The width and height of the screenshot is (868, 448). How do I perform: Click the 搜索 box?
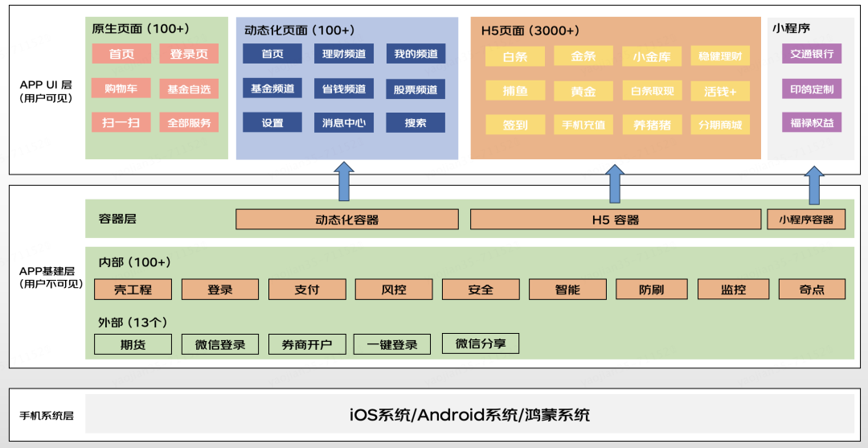coord(416,122)
